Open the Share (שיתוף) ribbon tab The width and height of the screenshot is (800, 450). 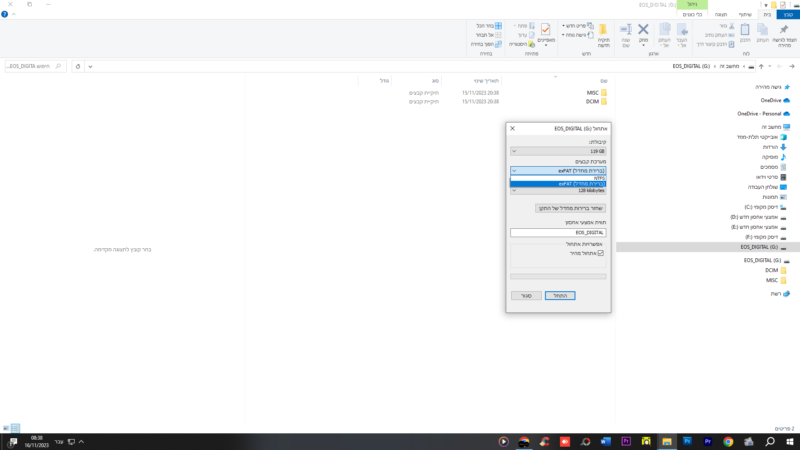(745, 14)
